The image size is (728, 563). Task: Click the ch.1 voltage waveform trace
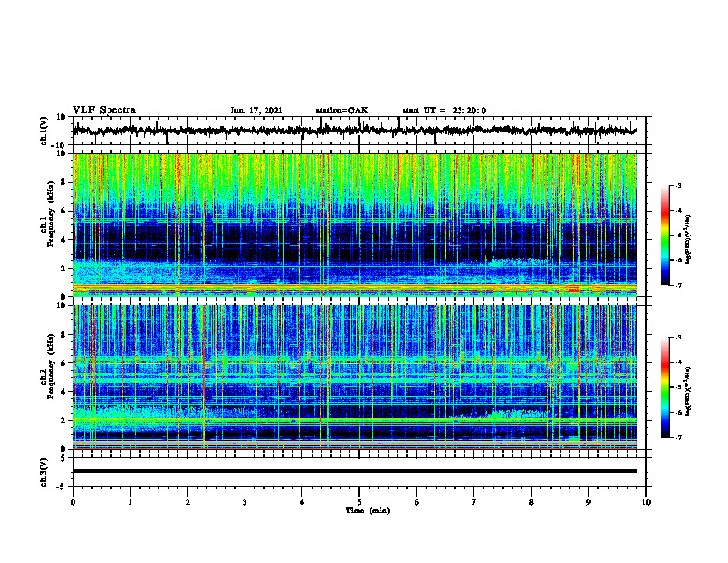tap(354, 131)
